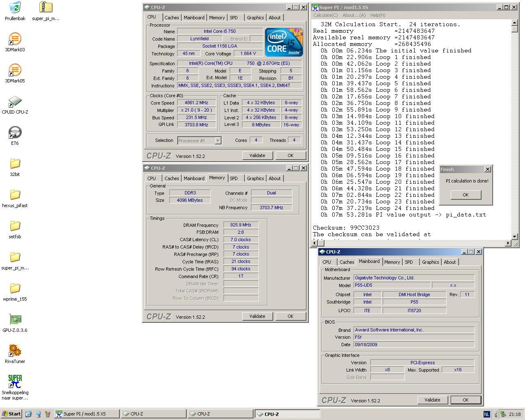Screen dimensions: 525x420
Task: Click the Super PI vertical scrollbar up arrow
Action: [515, 23]
